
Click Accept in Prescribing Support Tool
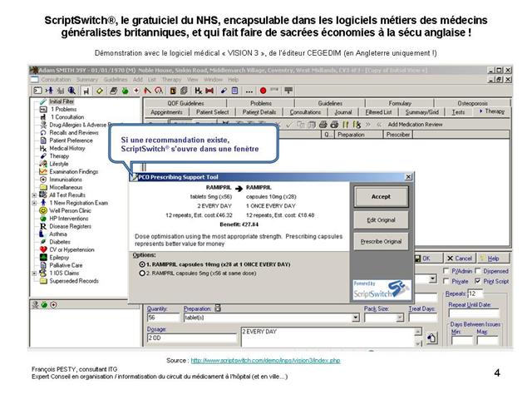click(x=381, y=197)
